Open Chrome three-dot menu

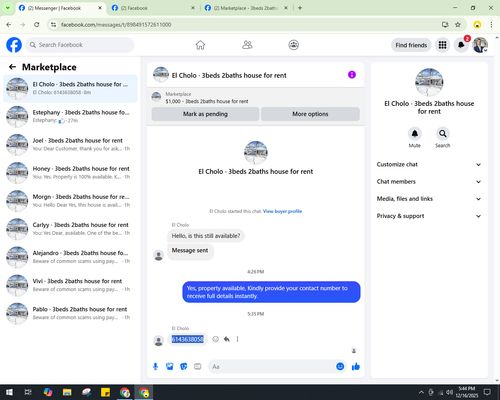(491, 24)
